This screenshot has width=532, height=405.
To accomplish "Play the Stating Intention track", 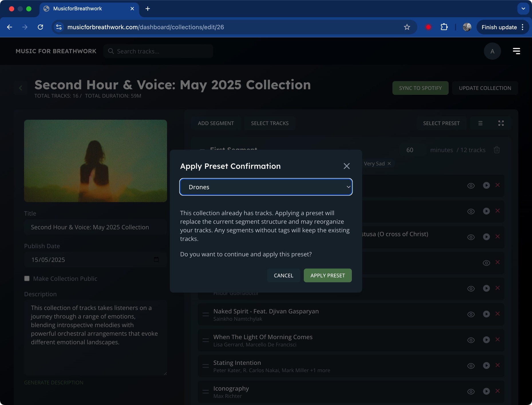I will coord(486,366).
